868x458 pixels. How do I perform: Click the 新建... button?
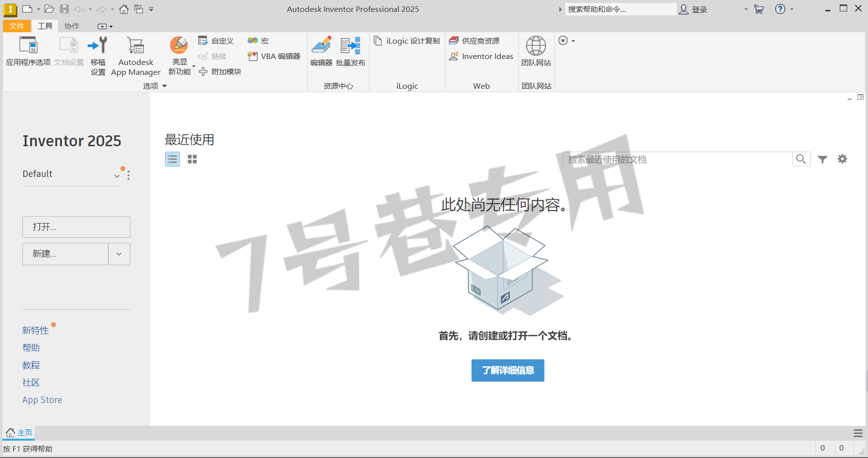point(65,254)
